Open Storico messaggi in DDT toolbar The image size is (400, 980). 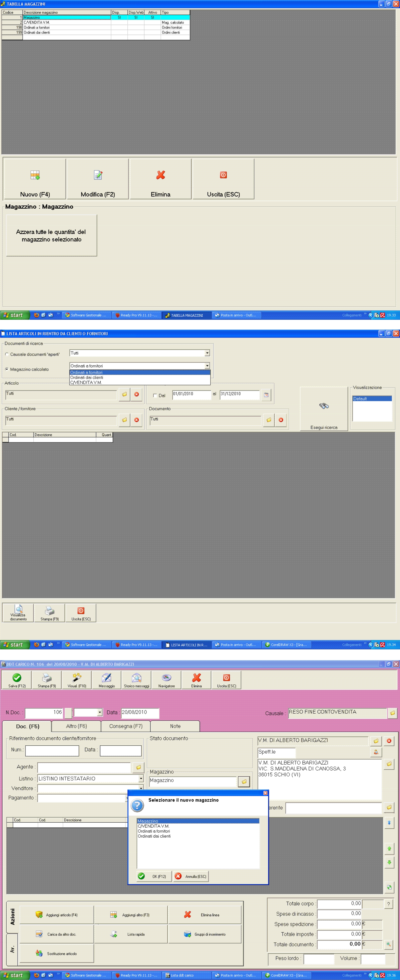(137, 680)
